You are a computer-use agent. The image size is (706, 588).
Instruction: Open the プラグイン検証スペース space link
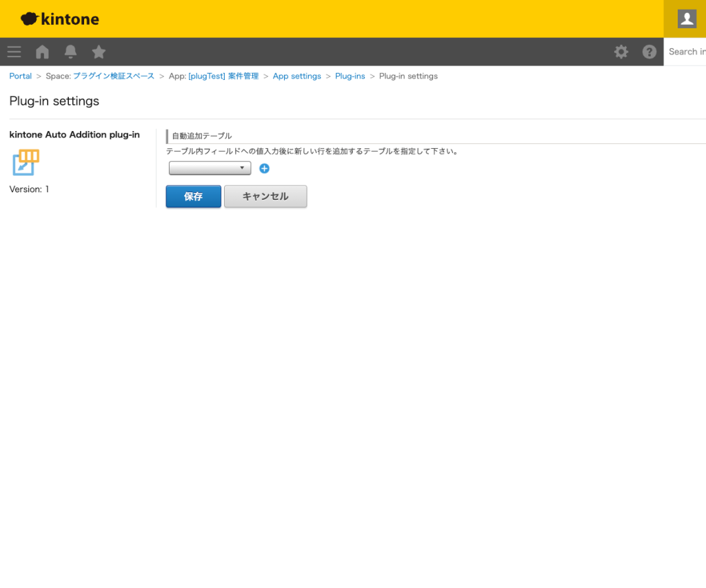113,76
